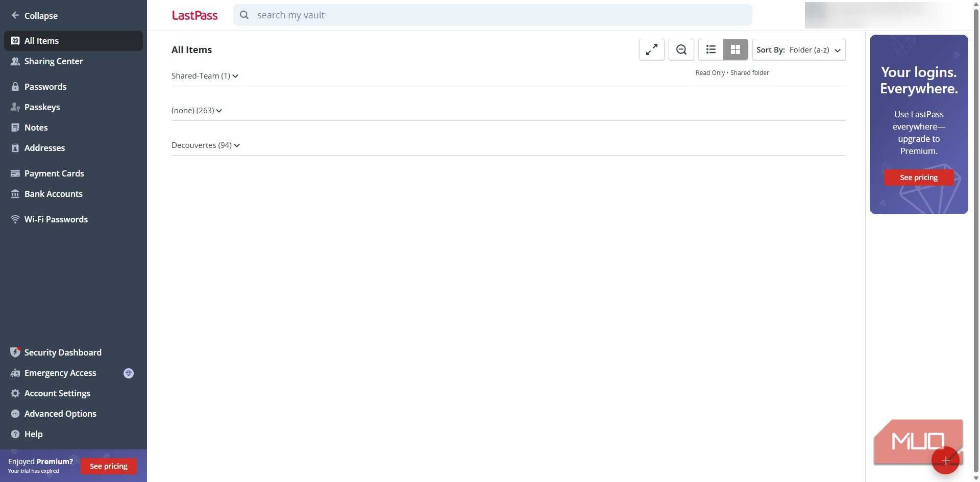This screenshot has width=980, height=482.
Task: Click the LastPass logo
Action: [x=194, y=15]
